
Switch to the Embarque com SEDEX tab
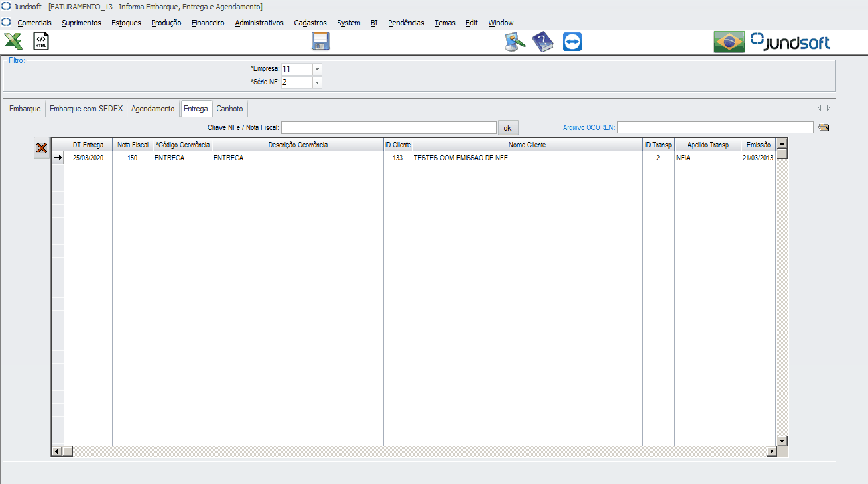[86, 109]
